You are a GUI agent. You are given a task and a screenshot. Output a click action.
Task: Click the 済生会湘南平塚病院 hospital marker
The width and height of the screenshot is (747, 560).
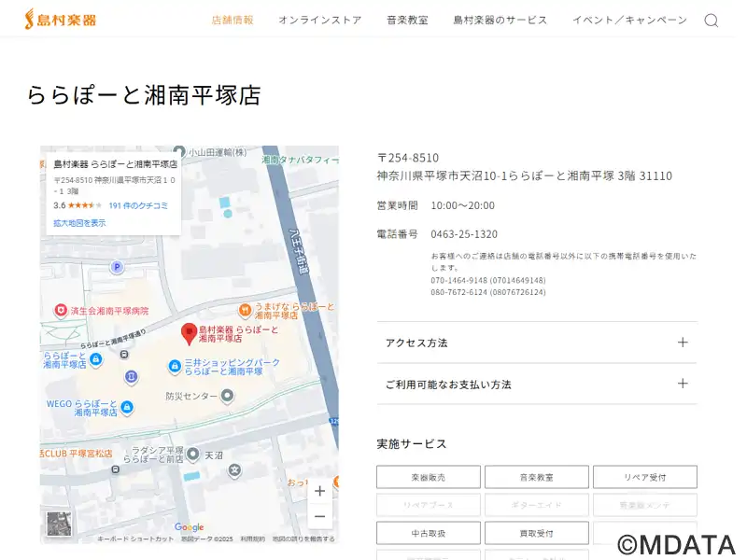61,310
